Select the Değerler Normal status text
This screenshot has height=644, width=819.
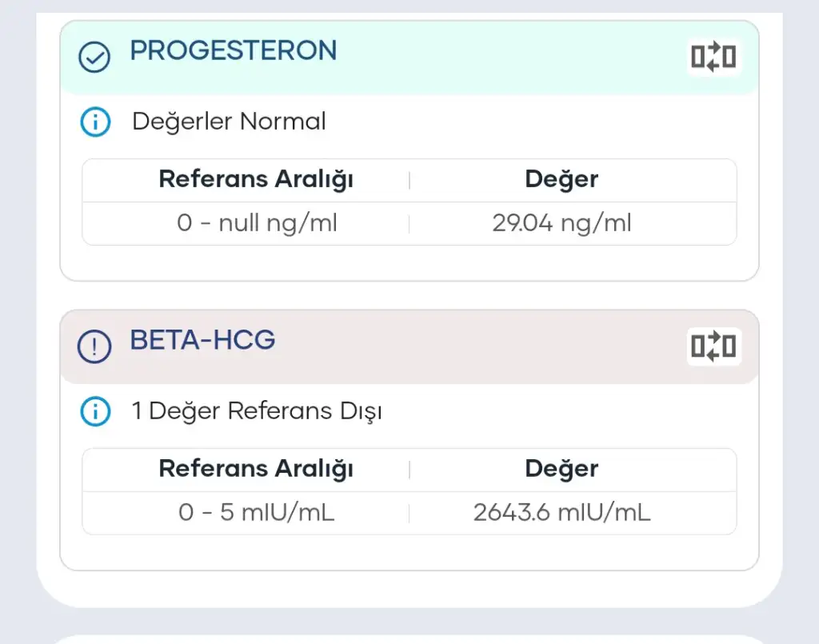point(229,122)
